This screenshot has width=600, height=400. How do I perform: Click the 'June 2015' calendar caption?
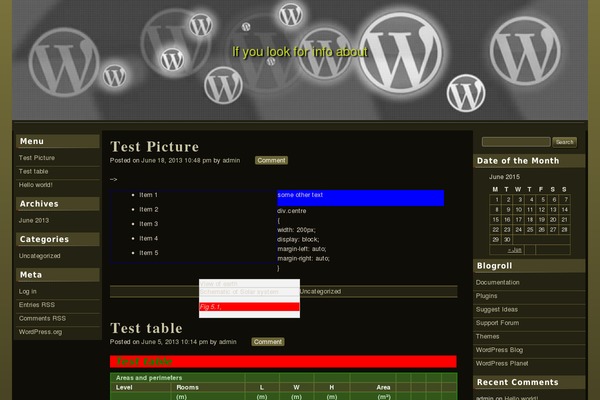click(504, 177)
